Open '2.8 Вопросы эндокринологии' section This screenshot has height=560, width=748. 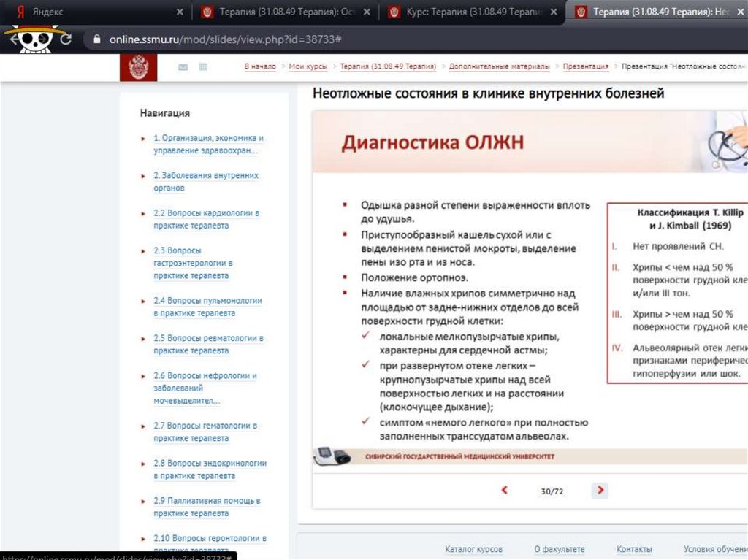click(x=210, y=469)
